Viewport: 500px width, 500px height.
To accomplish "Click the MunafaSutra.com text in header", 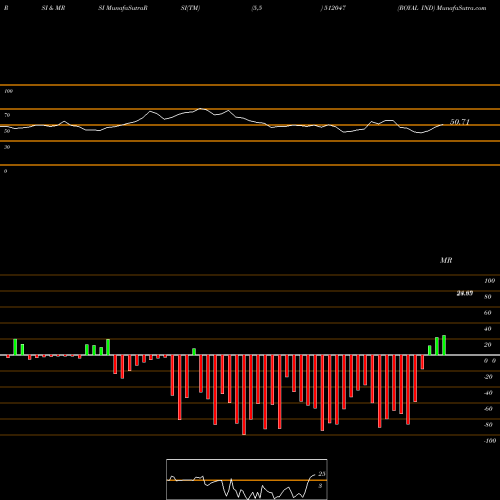I will coord(461,8).
